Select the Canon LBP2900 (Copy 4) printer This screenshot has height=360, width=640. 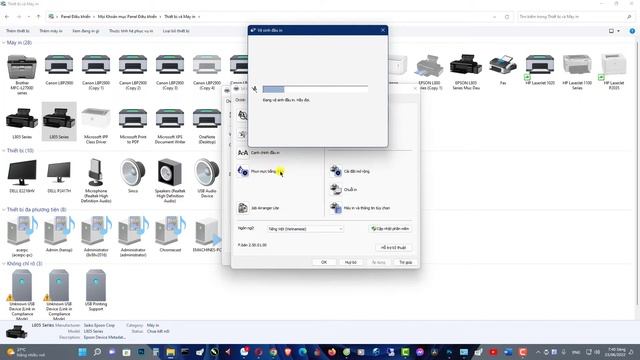207,72
